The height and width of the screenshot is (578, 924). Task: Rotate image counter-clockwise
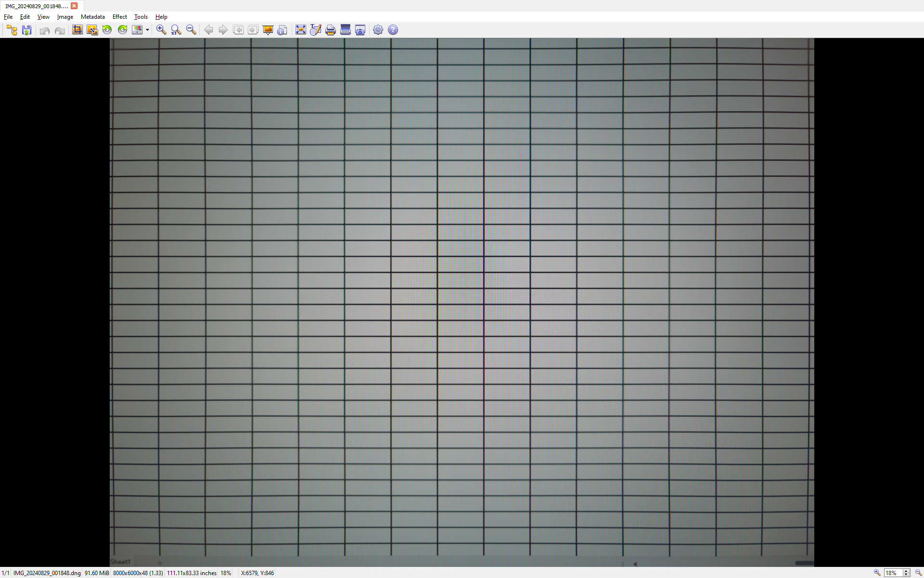pos(107,30)
